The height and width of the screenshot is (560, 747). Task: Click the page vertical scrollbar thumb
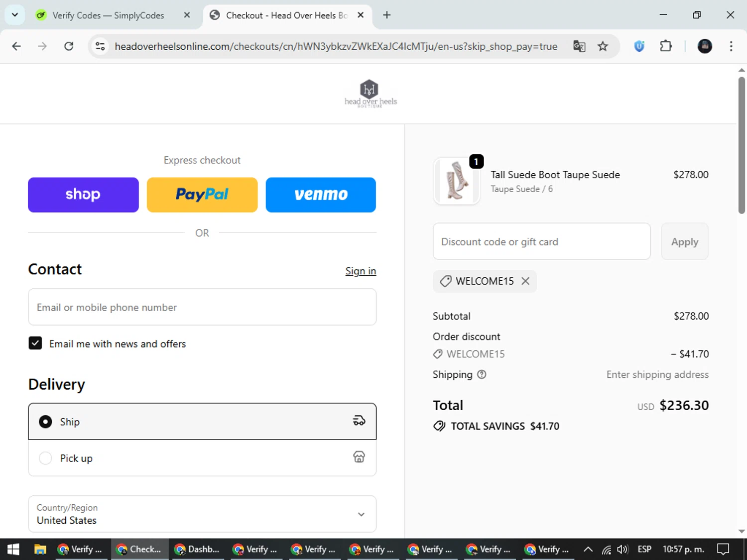[742, 145]
